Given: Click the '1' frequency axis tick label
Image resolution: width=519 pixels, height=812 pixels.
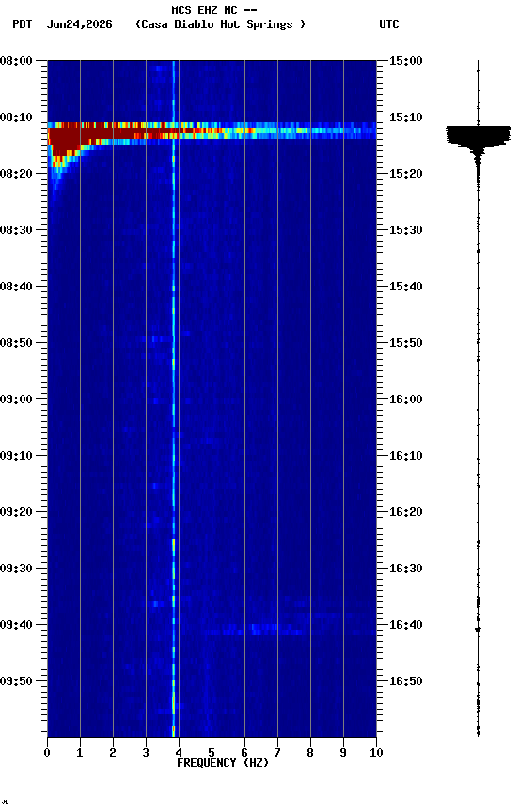Looking at the screenshot, I should (x=80, y=753).
